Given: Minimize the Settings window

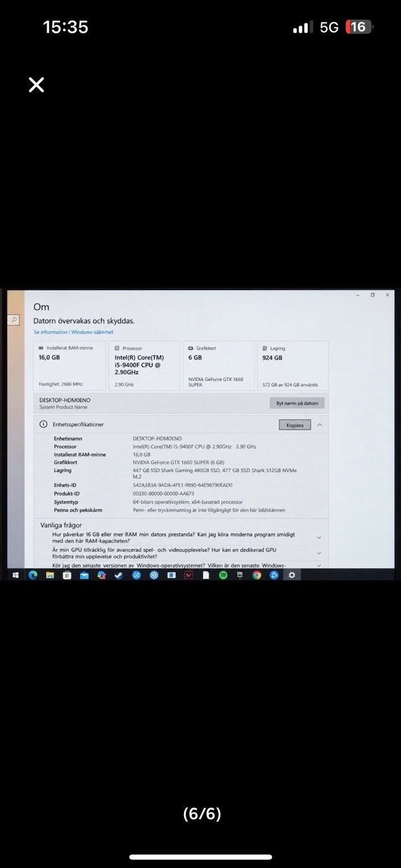Looking at the screenshot, I should pyautogui.click(x=357, y=295).
